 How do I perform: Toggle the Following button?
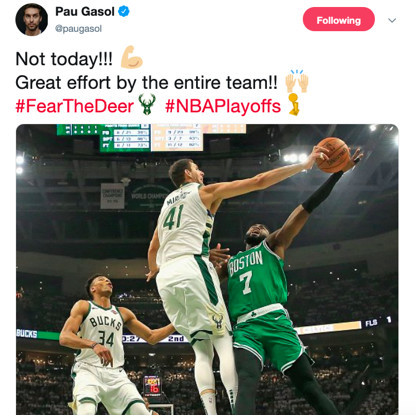[x=339, y=19]
